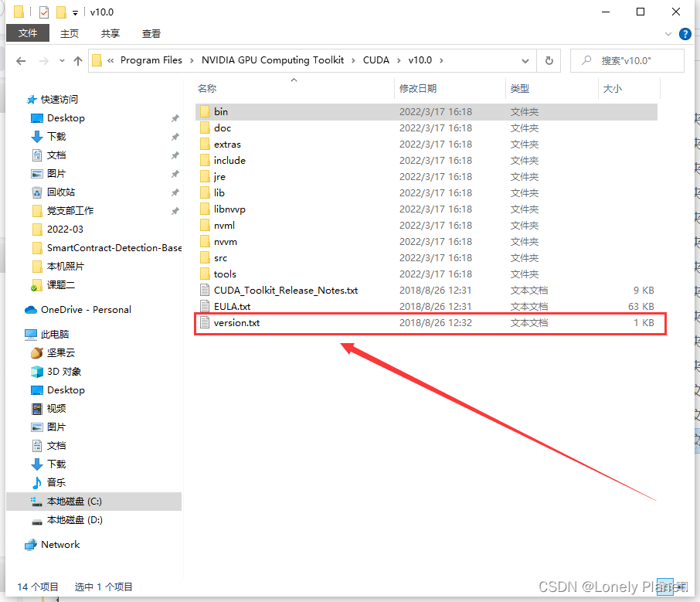
Task: Click Program Files in address bar
Action: (x=151, y=60)
